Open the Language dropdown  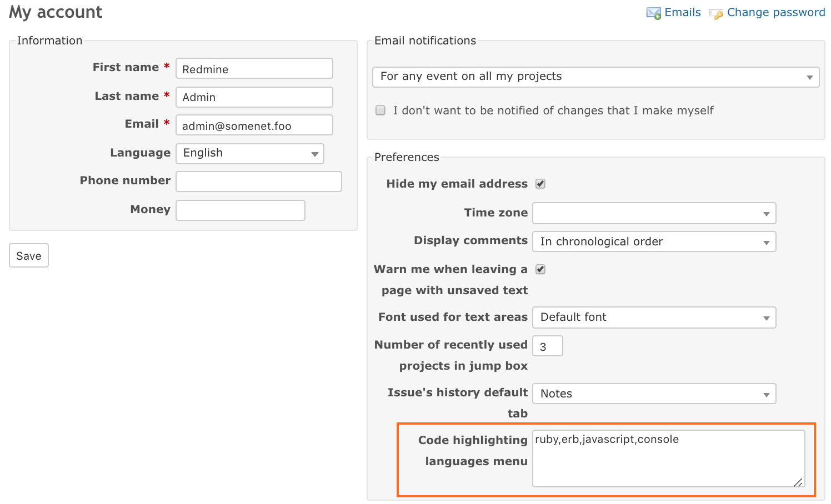(x=250, y=154)
